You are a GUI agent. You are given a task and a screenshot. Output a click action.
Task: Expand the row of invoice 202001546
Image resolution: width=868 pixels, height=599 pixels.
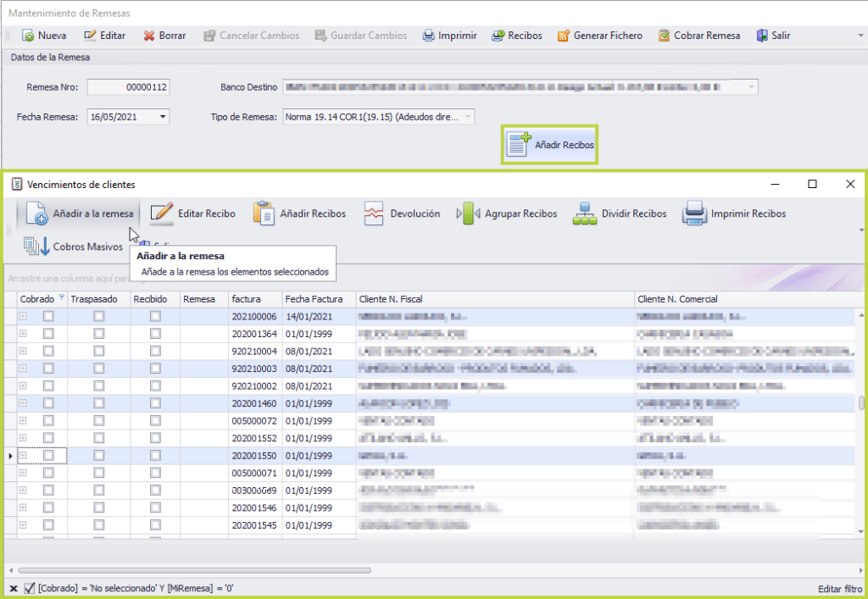click(x=23, y=507)
